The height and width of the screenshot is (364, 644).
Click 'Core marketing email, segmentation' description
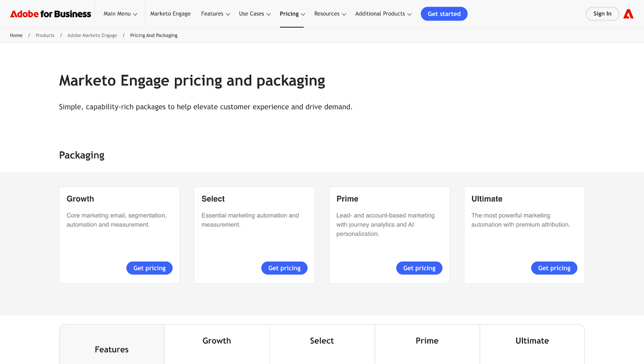click(x=117, y=220)
